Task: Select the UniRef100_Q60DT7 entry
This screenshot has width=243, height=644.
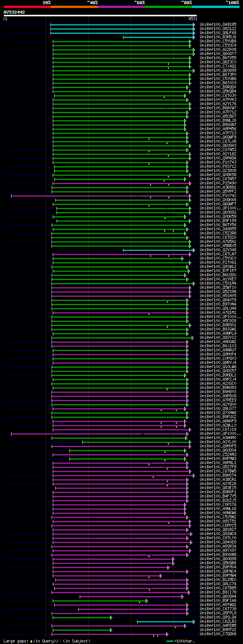Action: pyautogui.click(x=218, y=54)
